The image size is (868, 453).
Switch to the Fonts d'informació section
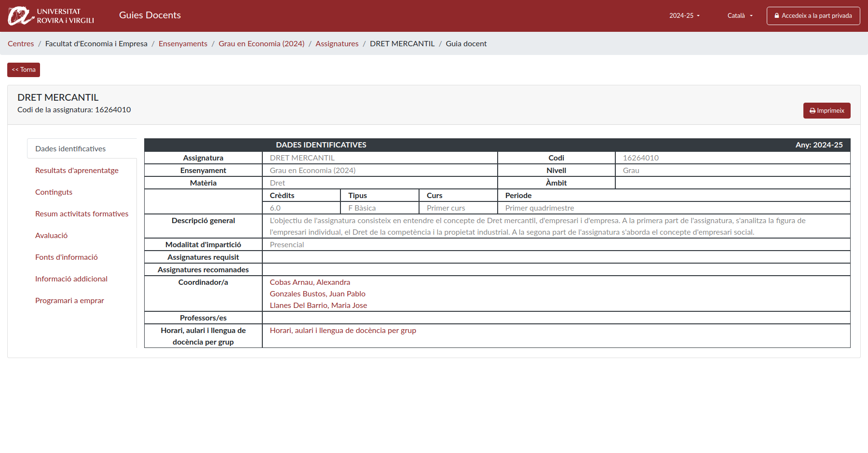coord(66,257)
